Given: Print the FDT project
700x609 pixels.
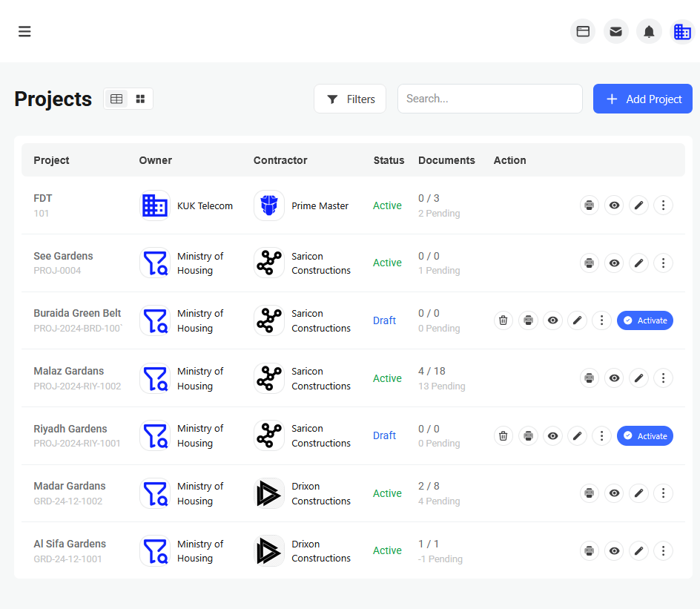Looking at the screenshot, I should click(x=589, y=205).
